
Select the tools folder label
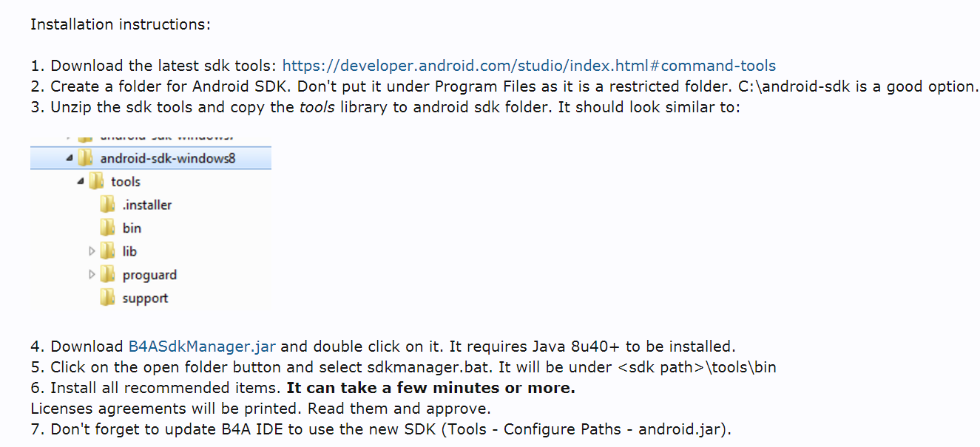126,181
